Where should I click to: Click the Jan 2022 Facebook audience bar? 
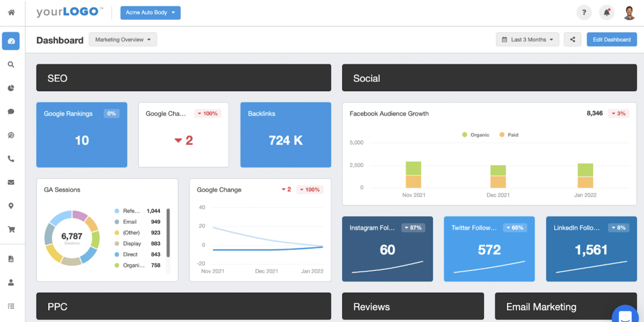(x=585, y=176)
